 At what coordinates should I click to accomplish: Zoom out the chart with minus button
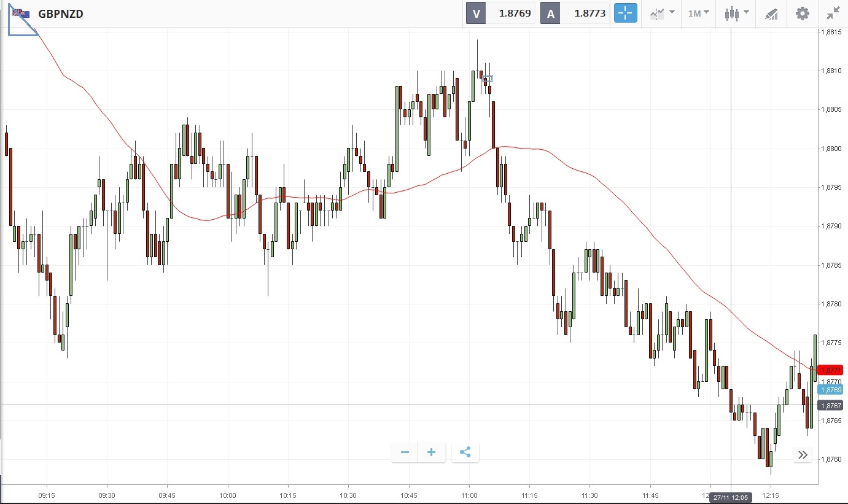[405, 452]
